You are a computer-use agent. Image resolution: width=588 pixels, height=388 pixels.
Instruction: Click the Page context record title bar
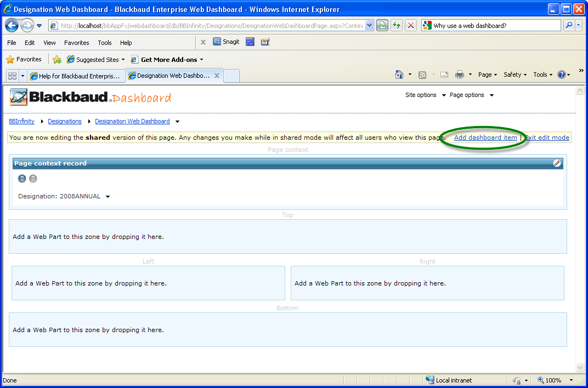coord(287,163)
